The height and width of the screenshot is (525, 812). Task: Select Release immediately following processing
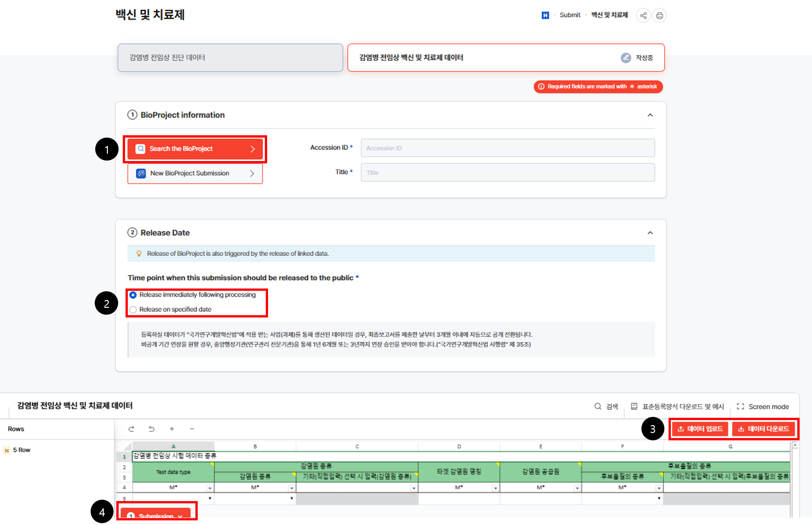click(x=133, y=295)
